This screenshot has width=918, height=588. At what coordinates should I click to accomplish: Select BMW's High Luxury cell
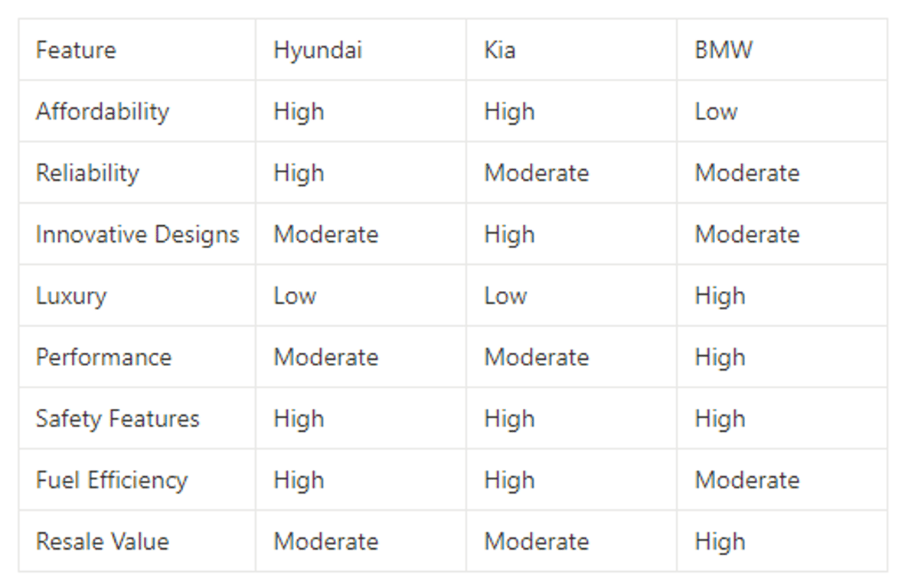782,296
